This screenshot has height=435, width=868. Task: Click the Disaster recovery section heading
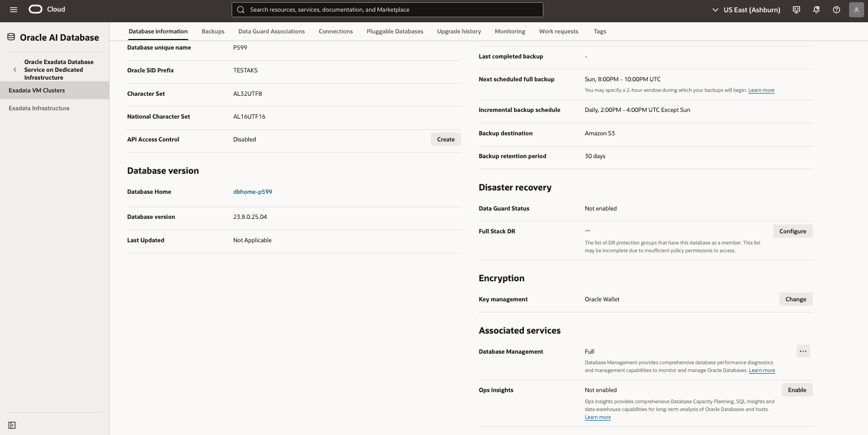[515, 188]
